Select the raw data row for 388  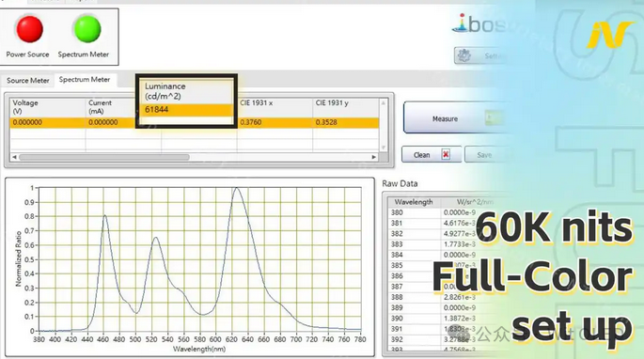[x=439, y=297]
